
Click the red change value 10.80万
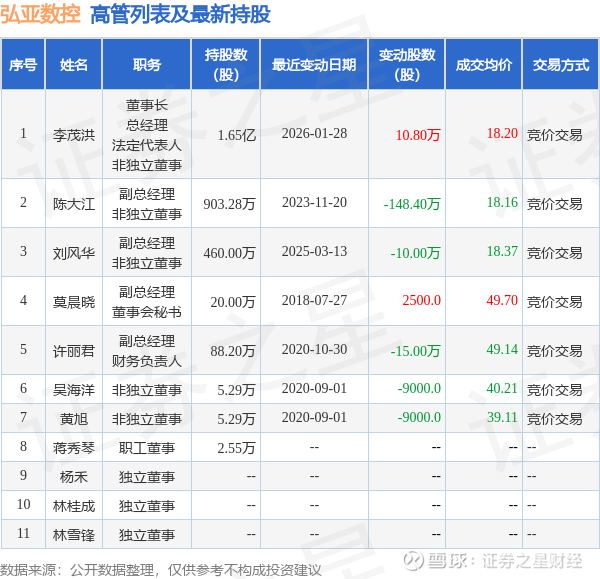click(x=418, y=135)
